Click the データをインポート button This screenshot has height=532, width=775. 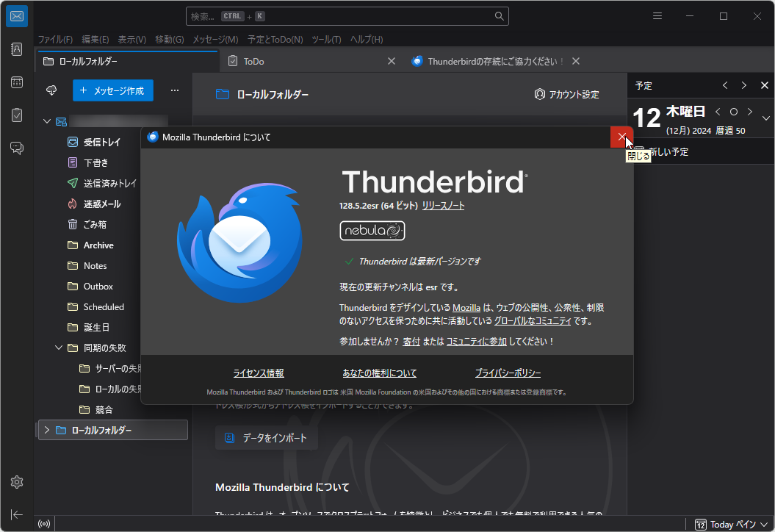[x=267, y=437]
